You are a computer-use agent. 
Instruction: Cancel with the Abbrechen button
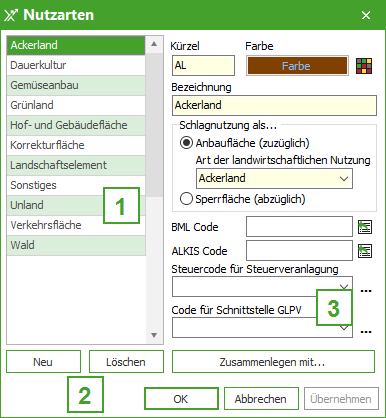tap(261, 399)
